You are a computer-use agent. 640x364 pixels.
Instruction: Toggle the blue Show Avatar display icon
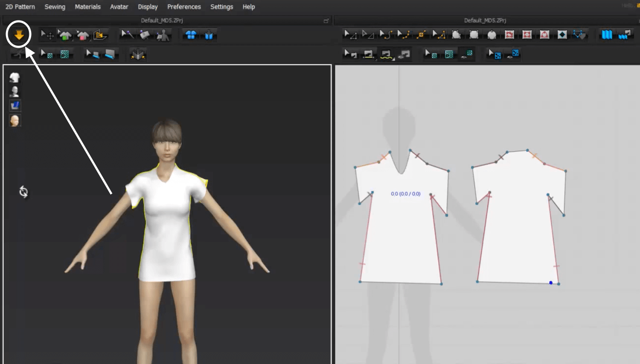point(209,35)
